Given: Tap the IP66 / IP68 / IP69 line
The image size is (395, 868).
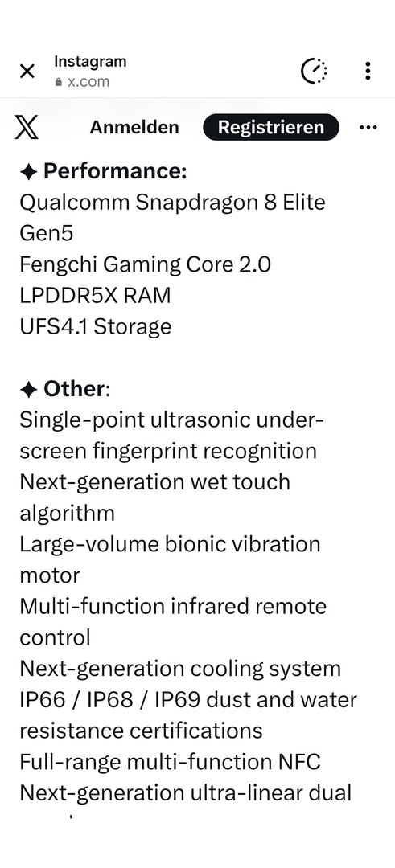Looking at the screenshot, I should pyautogui.click(x=188, y=700).
